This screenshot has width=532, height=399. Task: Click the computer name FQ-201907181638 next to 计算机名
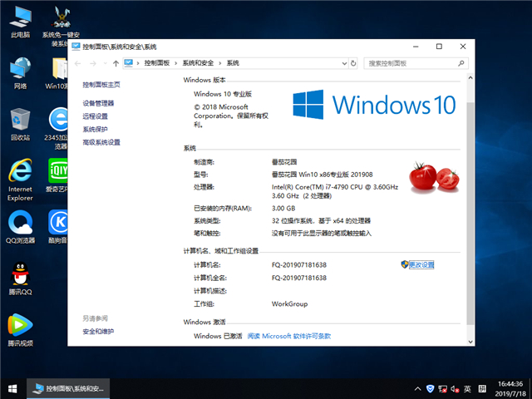(299, 265)
